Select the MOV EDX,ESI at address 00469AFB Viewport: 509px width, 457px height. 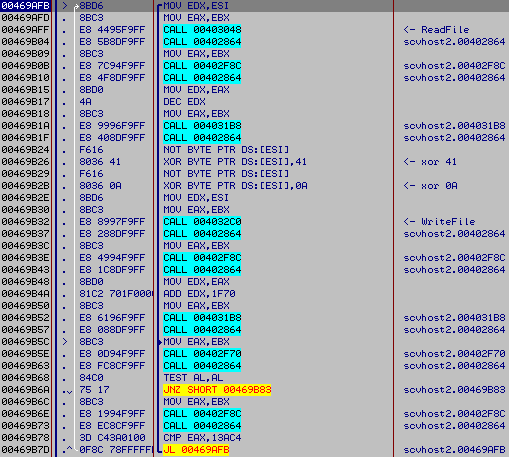[196, 6]
